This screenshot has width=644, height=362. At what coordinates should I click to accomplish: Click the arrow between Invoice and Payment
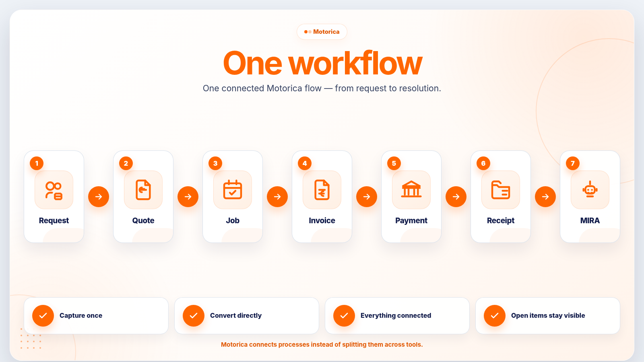tap(367, 197)
